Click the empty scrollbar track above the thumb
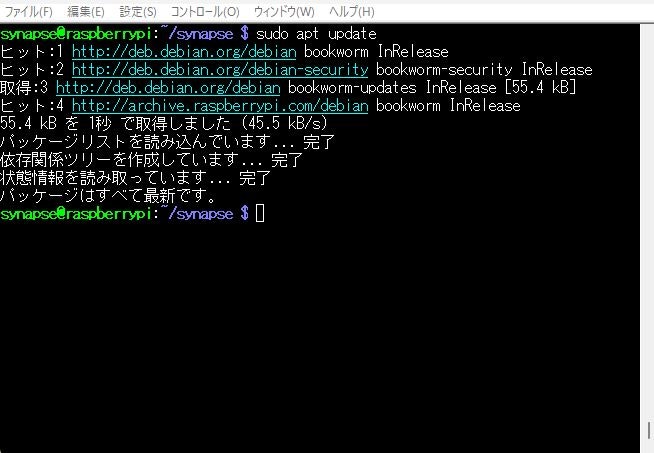 [647, 221]
